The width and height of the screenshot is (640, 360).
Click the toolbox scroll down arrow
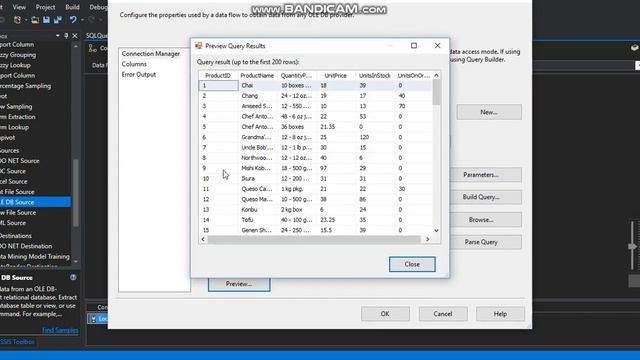click(x=76, y=261)
